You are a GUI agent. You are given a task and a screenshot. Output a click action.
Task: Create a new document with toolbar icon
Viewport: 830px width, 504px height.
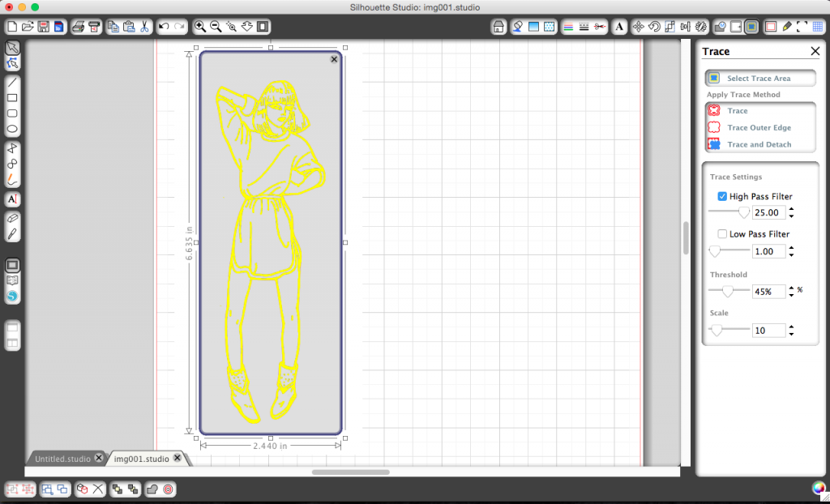tap(11, 27)
